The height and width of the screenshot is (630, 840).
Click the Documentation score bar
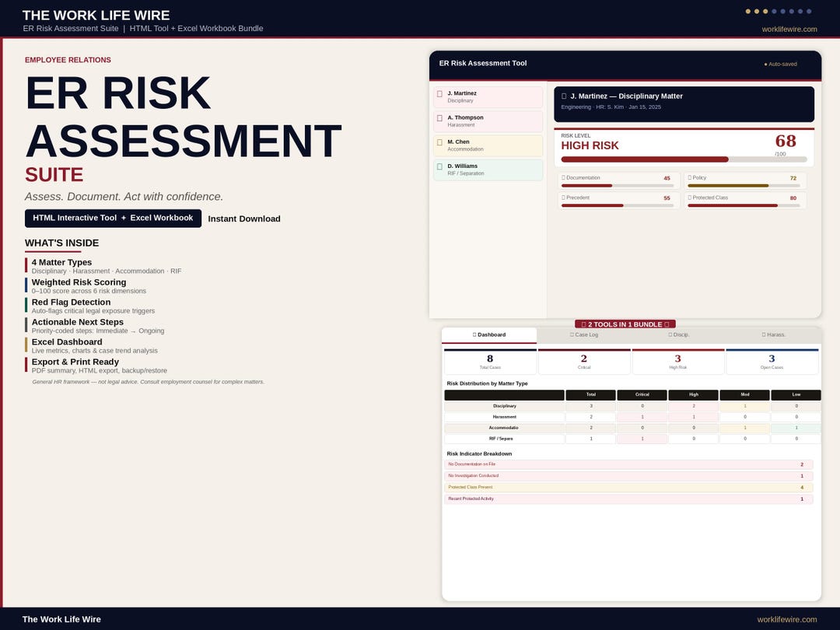(x=617, y=186)
